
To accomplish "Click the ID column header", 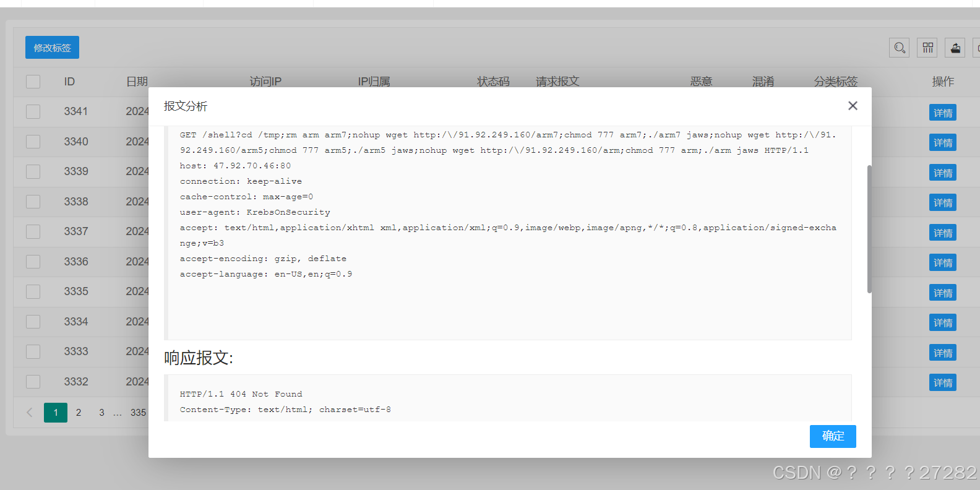I will click(x=69, y=82).
